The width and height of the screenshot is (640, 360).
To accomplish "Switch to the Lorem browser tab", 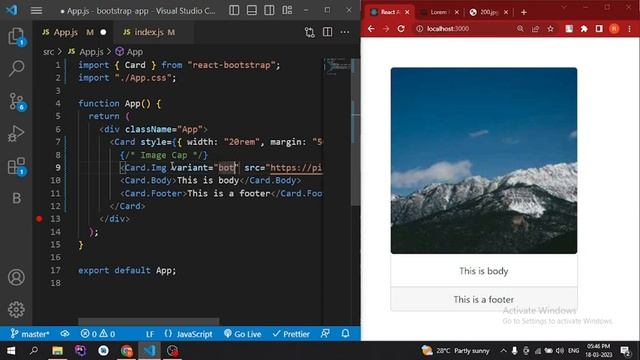I will [439, 12].
